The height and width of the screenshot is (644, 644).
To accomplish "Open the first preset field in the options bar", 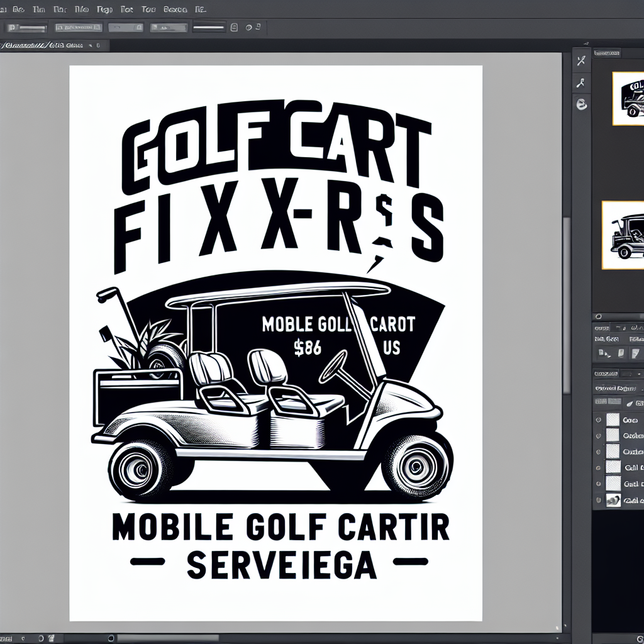I will tap(27, 28).
